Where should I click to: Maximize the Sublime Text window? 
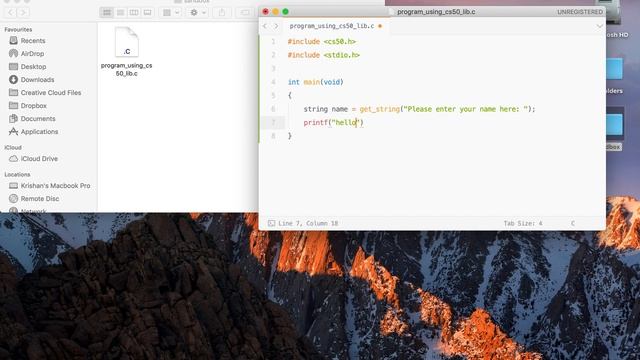click(285, 12)
